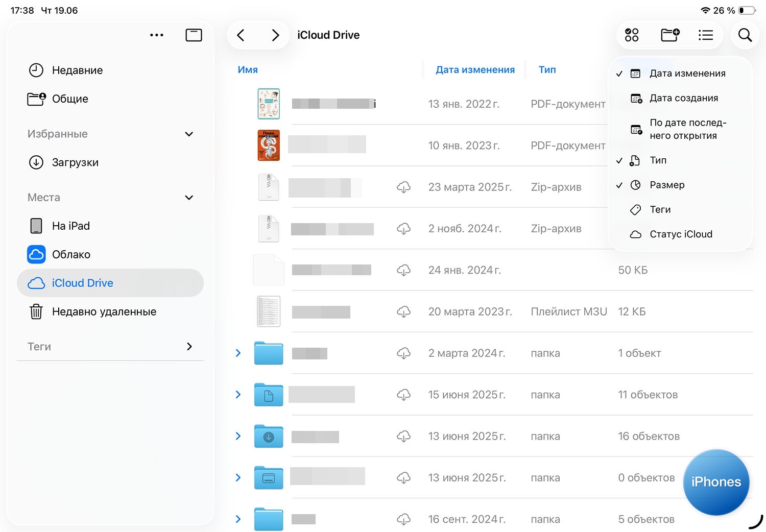
Task: Open the sidebar three-dots more menu
Action: pyautogui.click(x=157, y=35)
